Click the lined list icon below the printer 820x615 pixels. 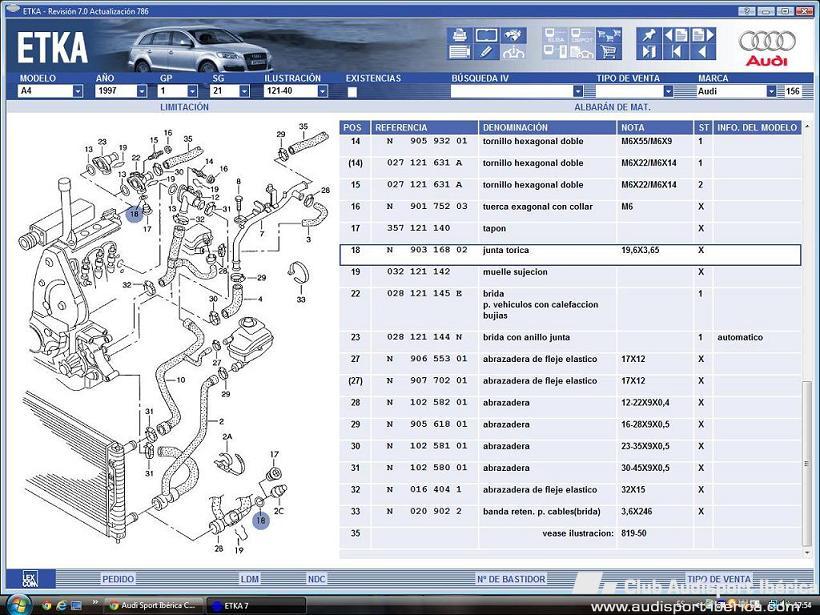click(459, 52)
